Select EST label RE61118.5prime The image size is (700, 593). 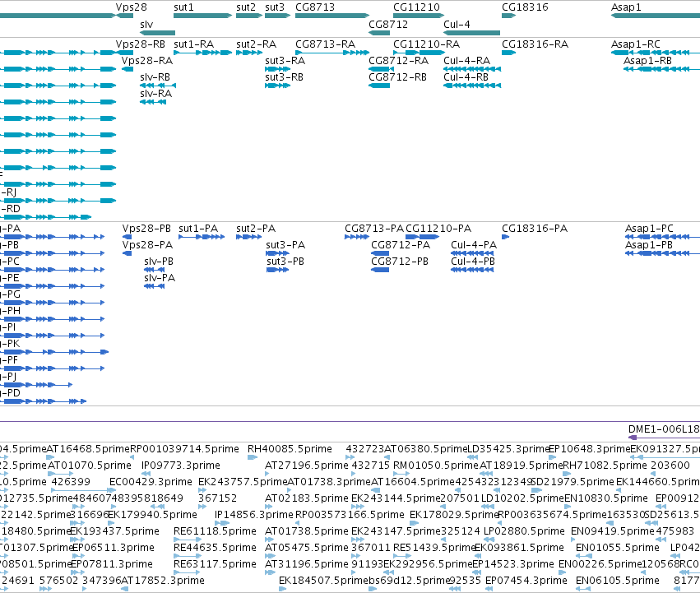tap(215, 531)
